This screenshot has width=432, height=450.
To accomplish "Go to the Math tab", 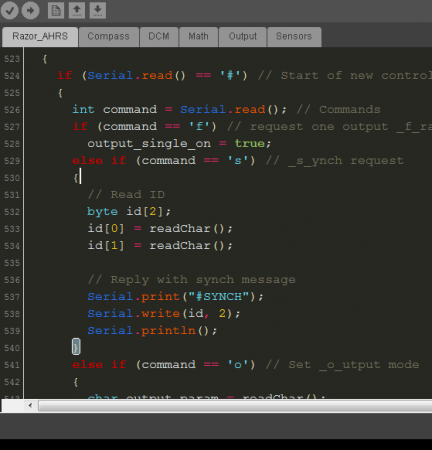I will (x=198, y=36).
